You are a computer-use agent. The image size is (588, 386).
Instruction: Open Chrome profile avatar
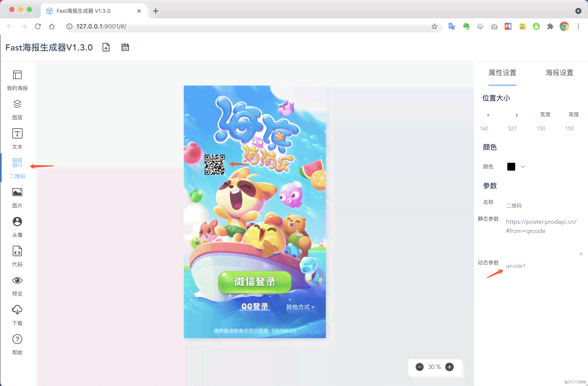coord(564,26)
